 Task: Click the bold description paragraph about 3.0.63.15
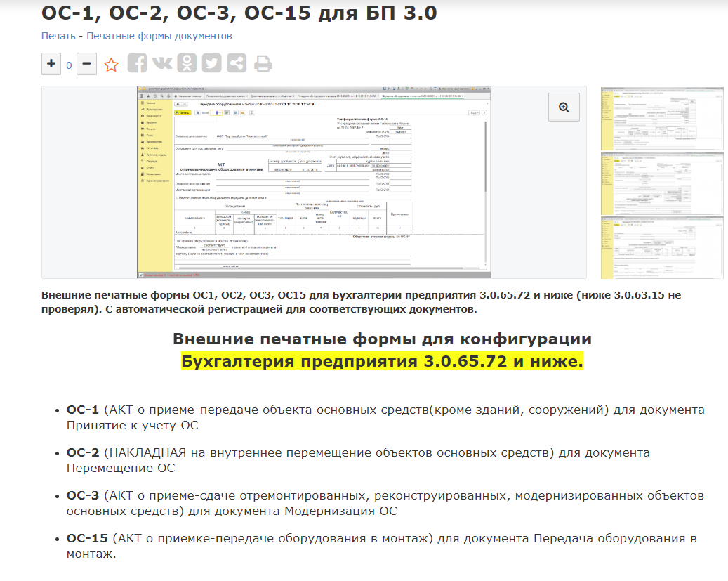[362, 302]
